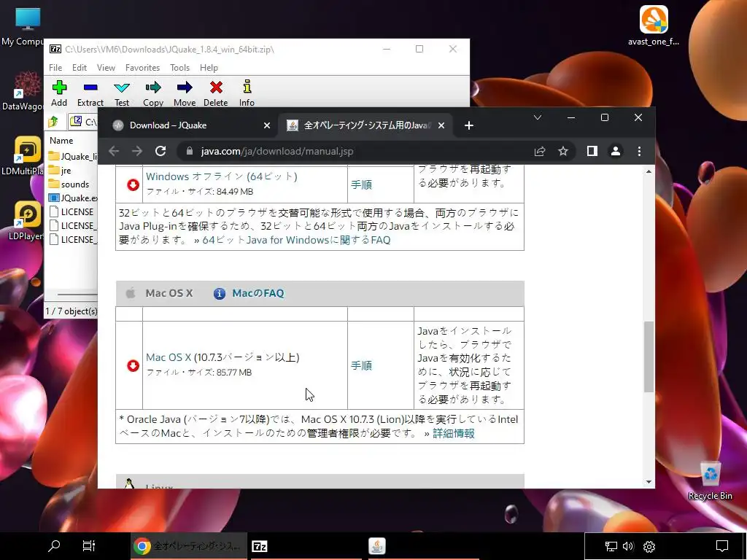Viewport: 747px width, 560px height.
Task: Open a new Chrome tab
Action: point(469,125)
